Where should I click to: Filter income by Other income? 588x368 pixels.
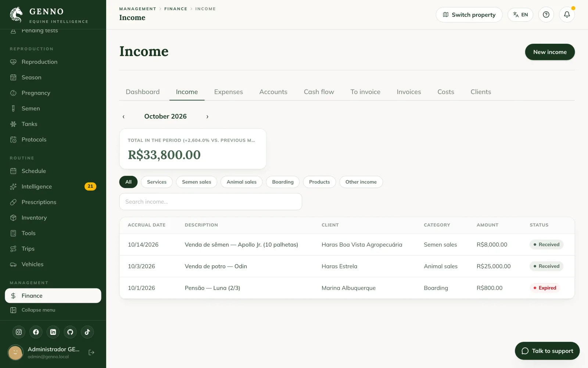361,182
